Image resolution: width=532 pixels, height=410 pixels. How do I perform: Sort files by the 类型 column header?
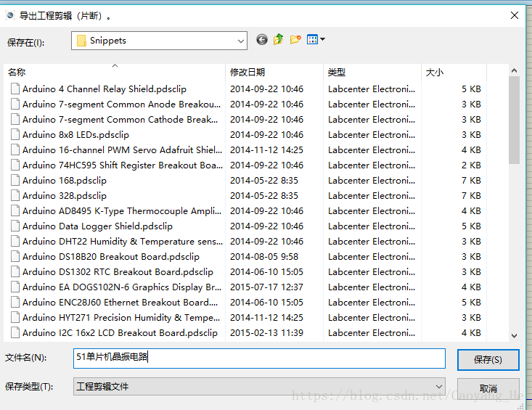[372, 73]
